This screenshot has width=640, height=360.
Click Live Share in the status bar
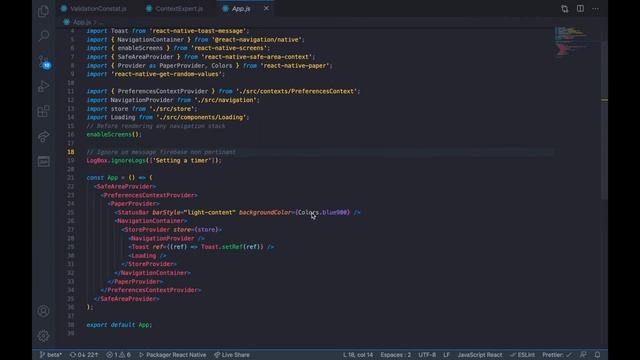232,355
